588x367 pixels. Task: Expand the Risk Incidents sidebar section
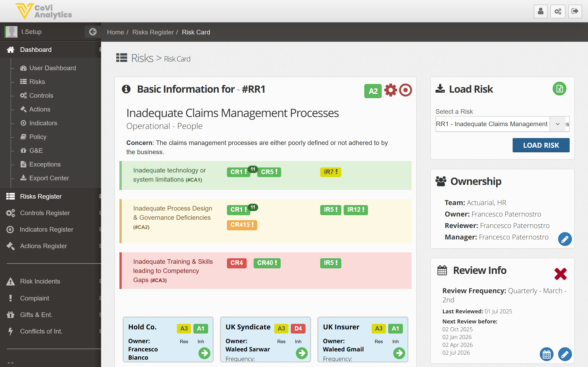[40, 281]
